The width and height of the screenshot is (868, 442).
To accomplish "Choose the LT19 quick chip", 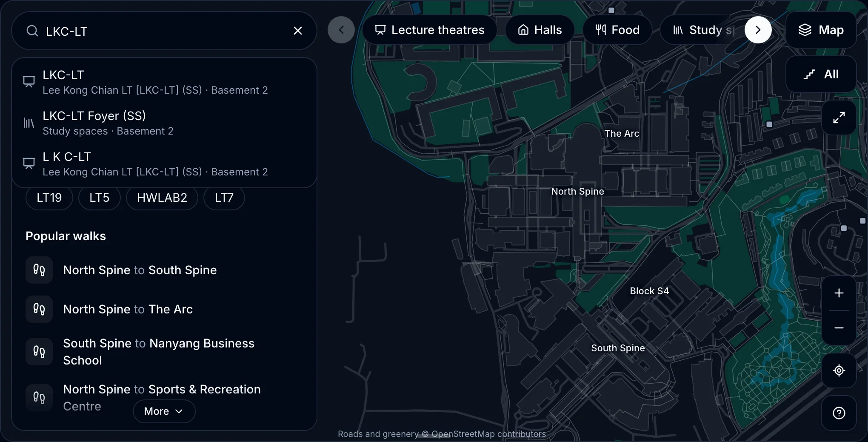I will 49,198.
